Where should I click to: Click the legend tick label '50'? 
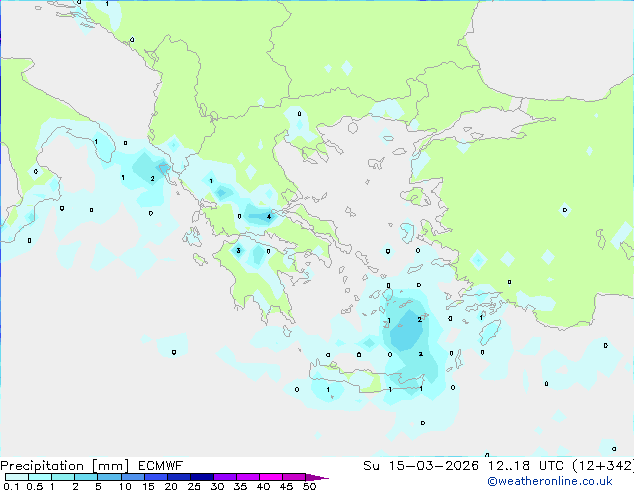click(309, 486)
